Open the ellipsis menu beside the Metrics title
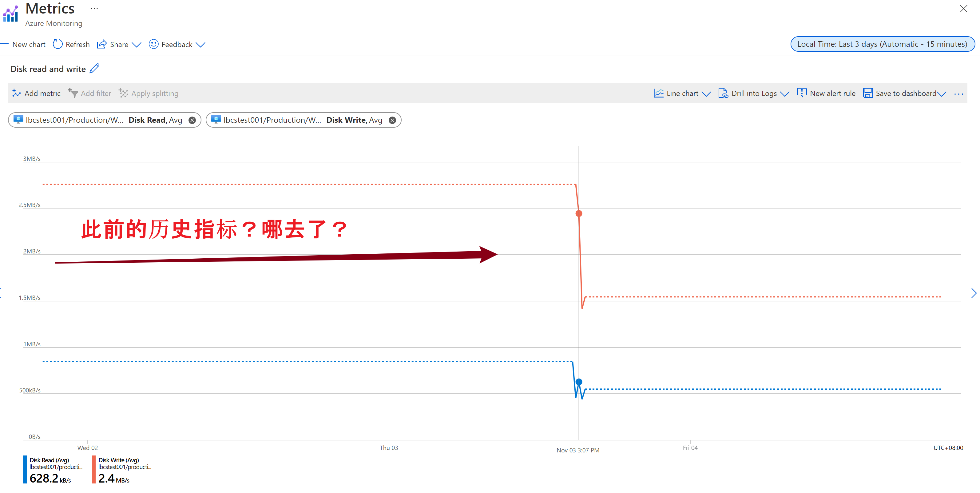The image size is (980, 493). tap(94, 8)
